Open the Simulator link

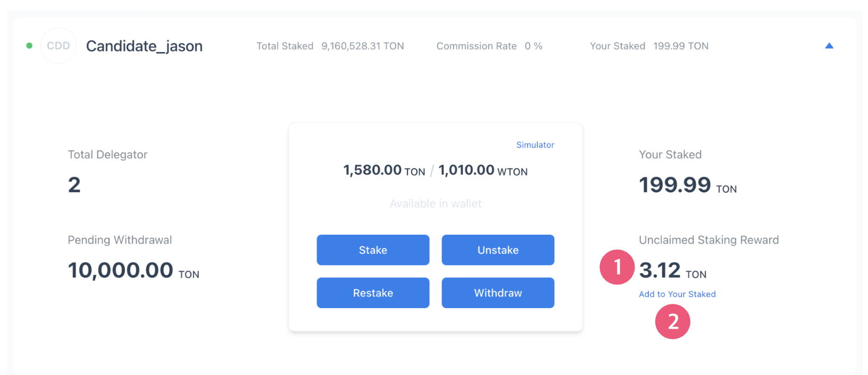[535, 145]
